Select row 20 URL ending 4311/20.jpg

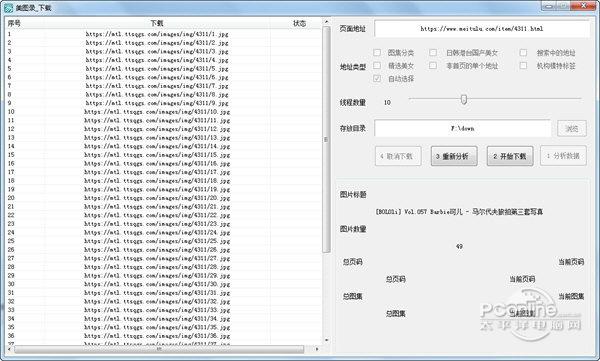[157, 198]
